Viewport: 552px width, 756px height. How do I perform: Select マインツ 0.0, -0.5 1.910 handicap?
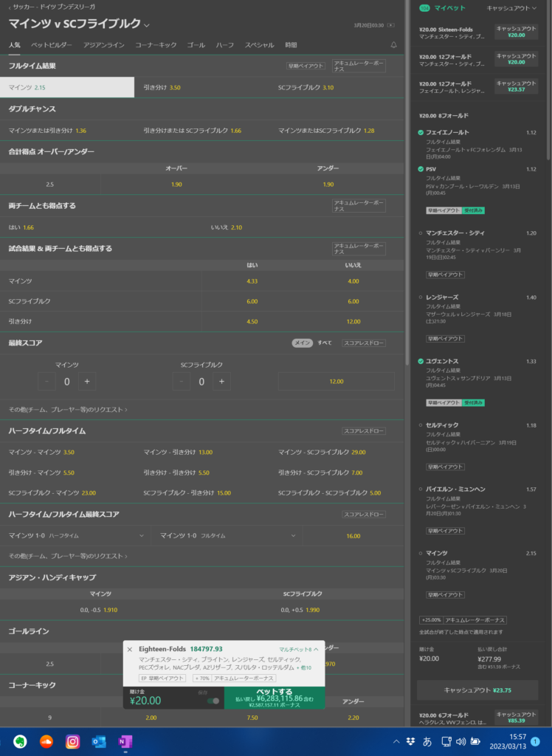pos(101,610)
